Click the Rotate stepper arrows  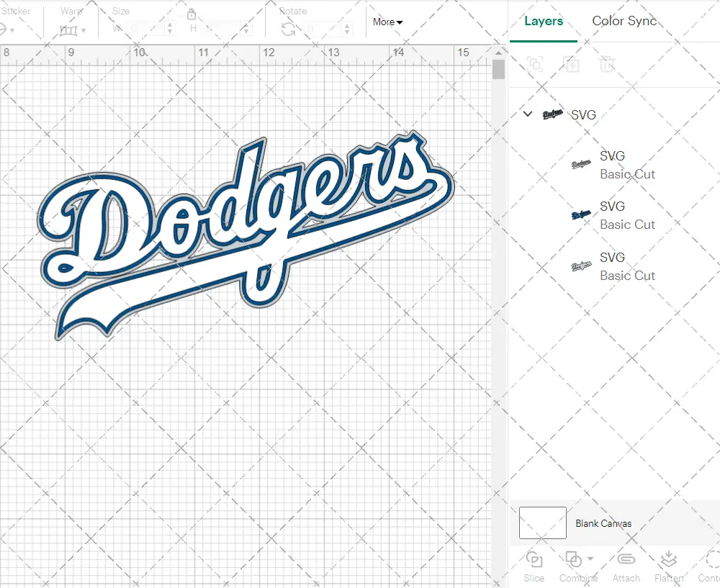coord(347,29)
